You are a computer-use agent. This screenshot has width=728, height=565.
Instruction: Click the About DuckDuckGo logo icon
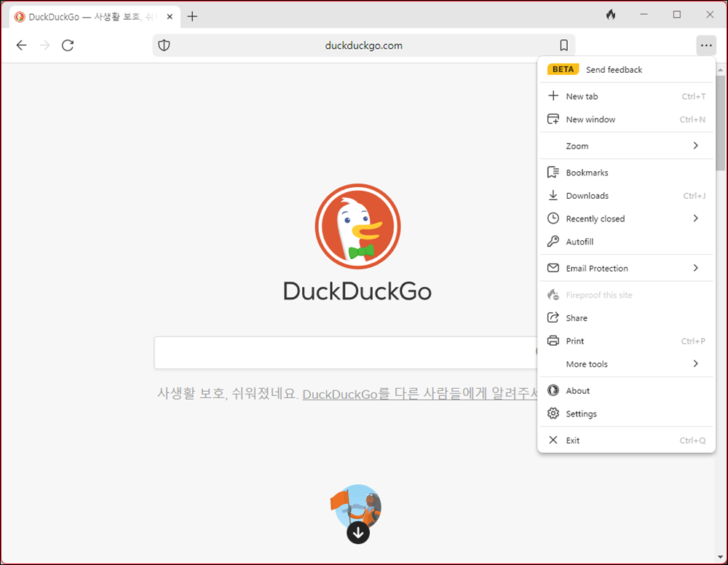click(x=553, y=390)
